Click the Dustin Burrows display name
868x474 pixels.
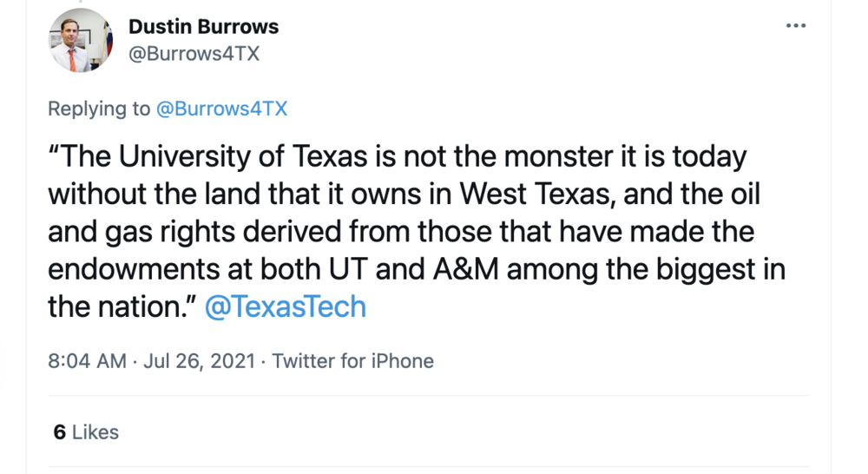[x=203, y=27]
